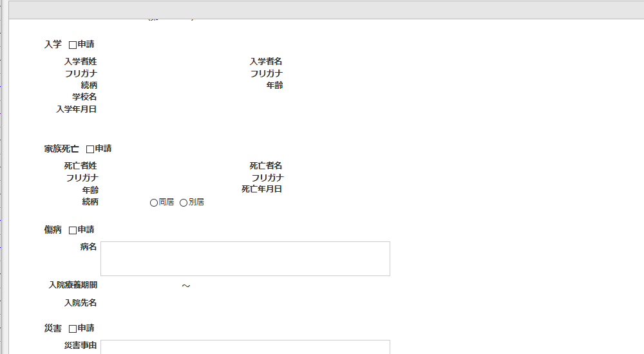Click the 入学者名 field label

coord(266,62)
